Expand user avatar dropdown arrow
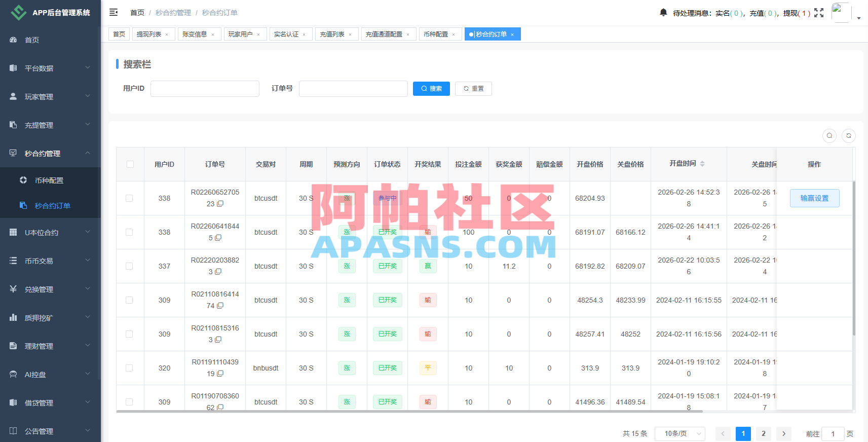Screen dimensions: 868x442 pyautogui.click(x=859, y=18)
